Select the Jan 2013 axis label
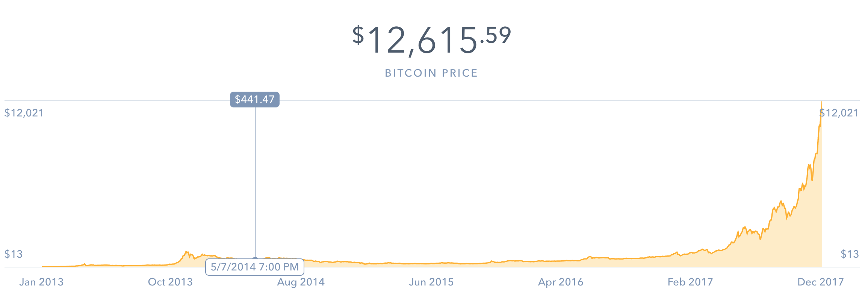Viewport: 868px width, 296px height. pos(41,282)
